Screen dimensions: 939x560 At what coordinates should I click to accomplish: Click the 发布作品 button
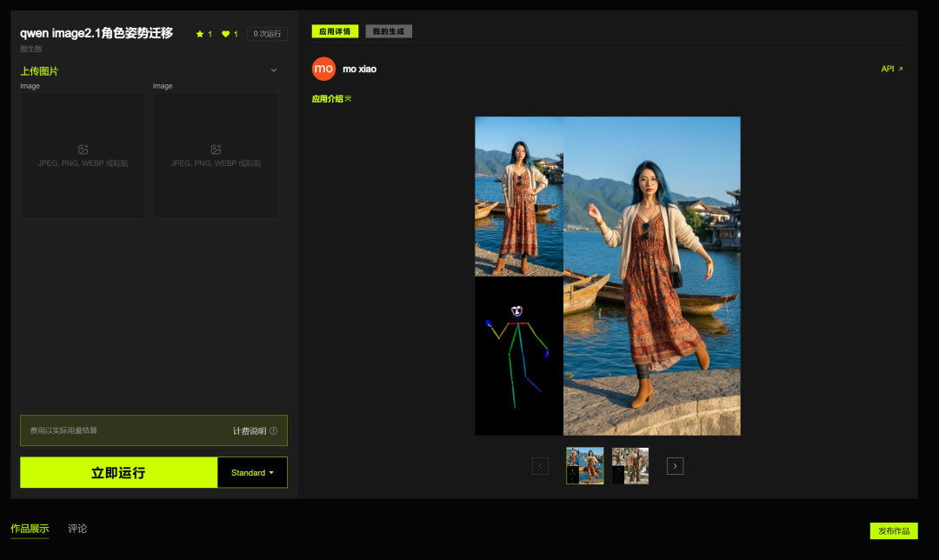[894, 530]
